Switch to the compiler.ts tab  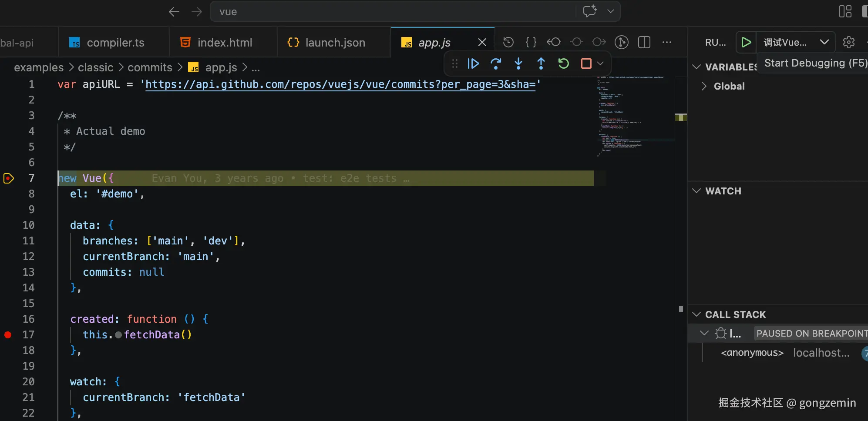[115, 43]
